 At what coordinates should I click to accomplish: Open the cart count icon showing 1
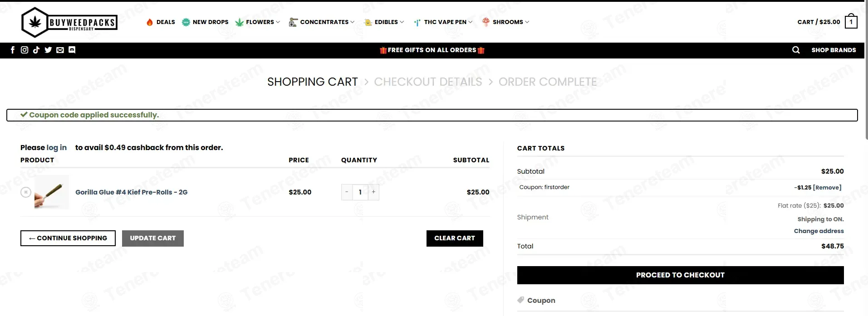pos(851,21)
